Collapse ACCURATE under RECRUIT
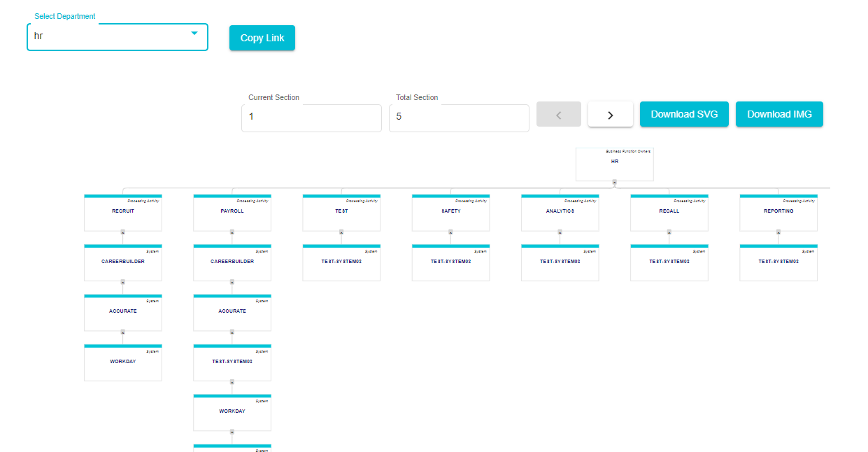The width and height of the screenshot is (868, 452). coord(123,332)
